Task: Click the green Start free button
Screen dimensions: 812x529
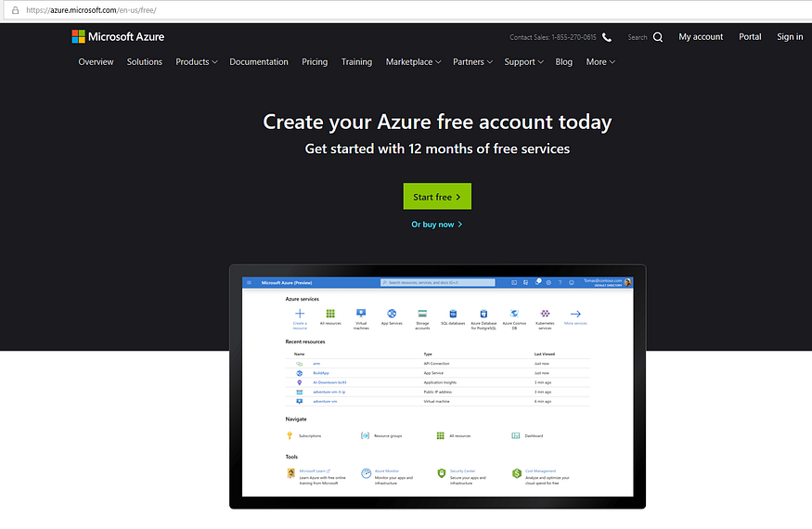Action: tap(437, 197)
